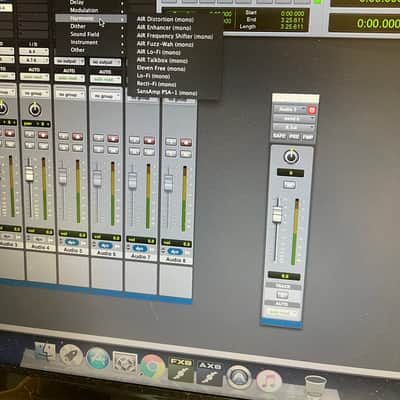
Task: Mute the Audio 5 track
Action: point(78,148)
